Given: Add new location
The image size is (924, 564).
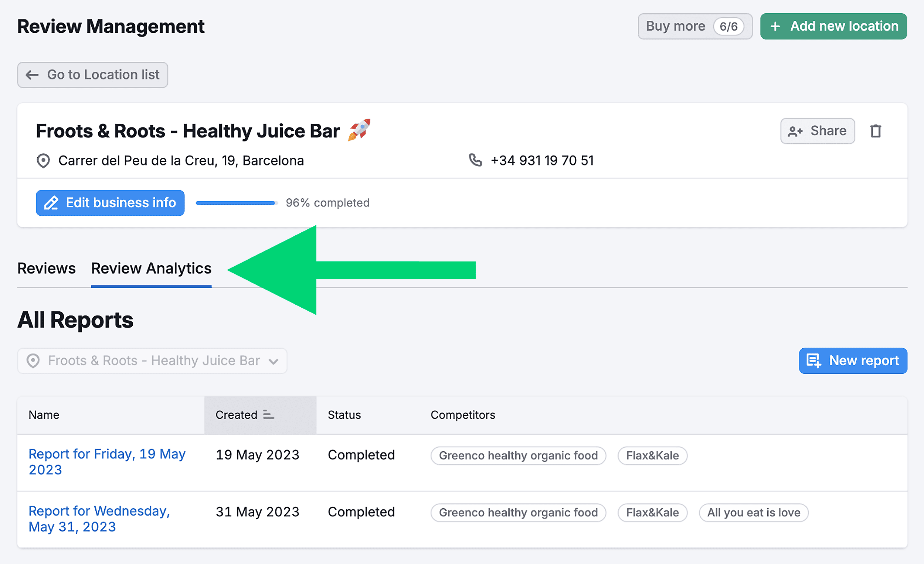Looking at the screenshot, I should 833,27.
